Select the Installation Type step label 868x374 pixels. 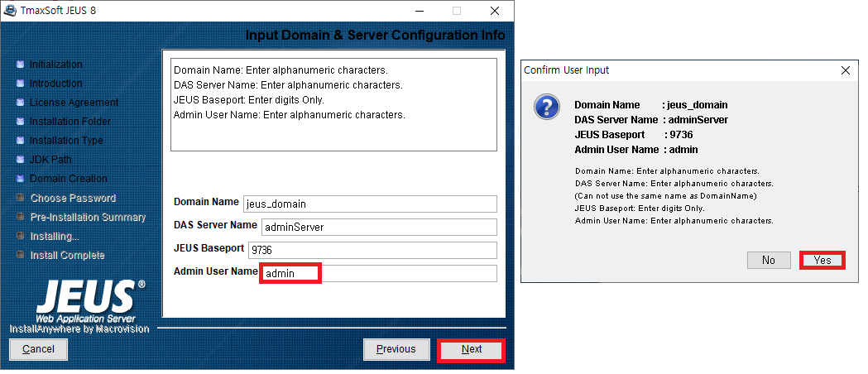pyautogui.click(x=66, y=141)
